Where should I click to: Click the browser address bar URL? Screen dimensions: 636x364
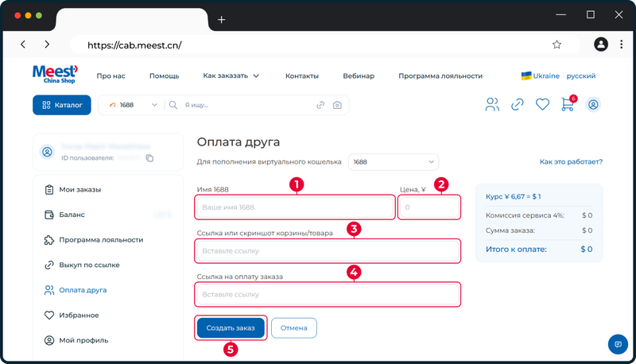[134, 45]
